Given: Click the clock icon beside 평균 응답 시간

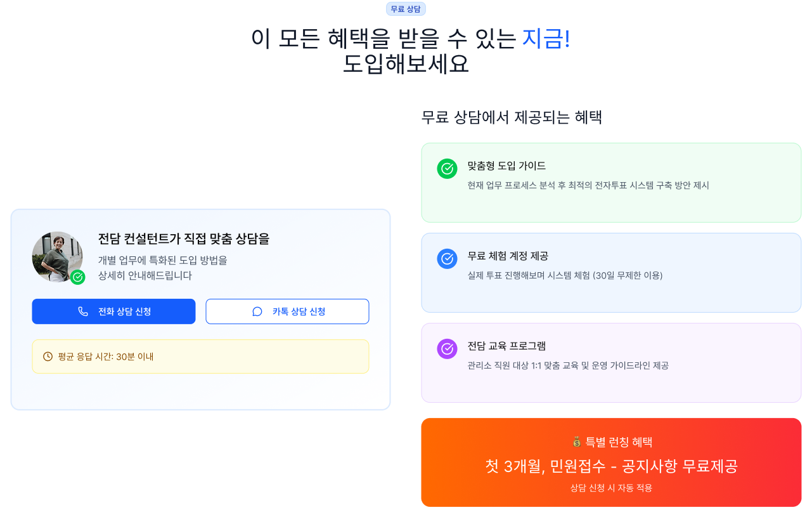Looking at the screenshot, I should point(48,357).
